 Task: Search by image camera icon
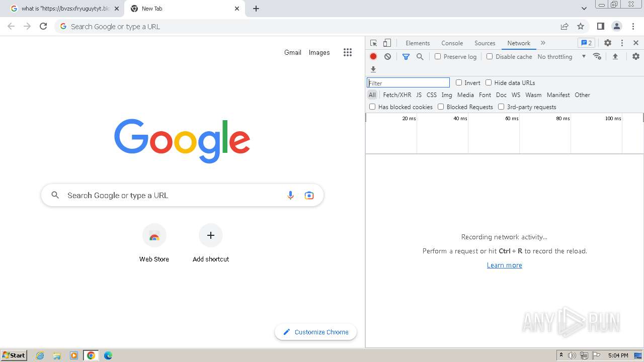[x=309, y=196]
